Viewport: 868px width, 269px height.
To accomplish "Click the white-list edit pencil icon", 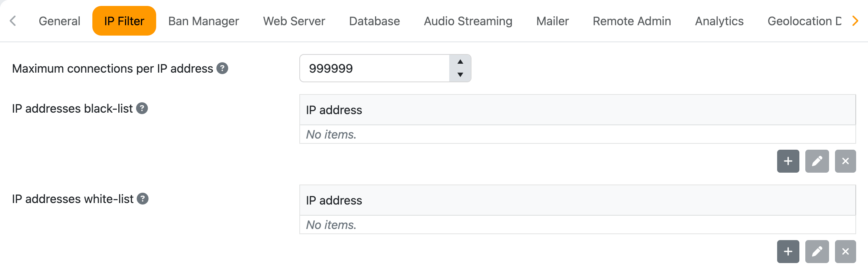I will tap(817, 252).
